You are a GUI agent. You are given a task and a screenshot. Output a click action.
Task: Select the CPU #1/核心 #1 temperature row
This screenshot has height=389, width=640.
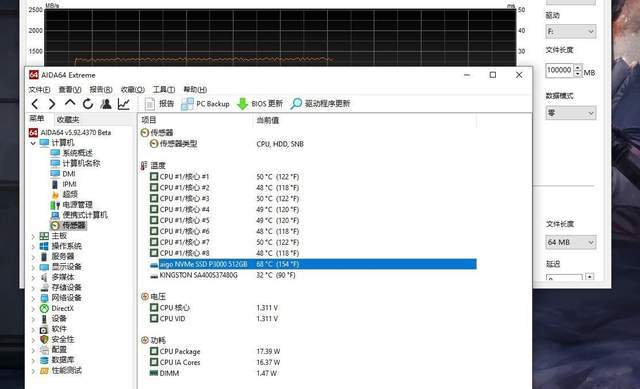click(313, 177)
